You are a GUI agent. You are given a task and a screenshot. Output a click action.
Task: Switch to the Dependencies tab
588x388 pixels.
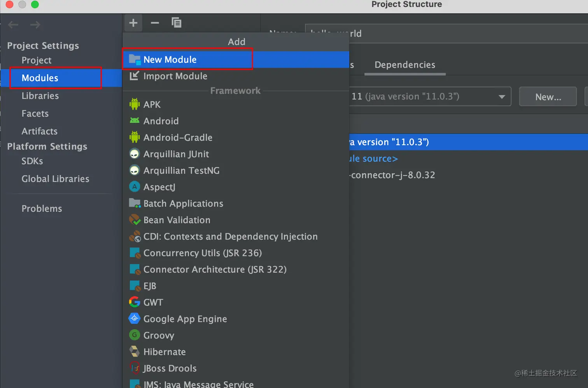tap(404, 65)
